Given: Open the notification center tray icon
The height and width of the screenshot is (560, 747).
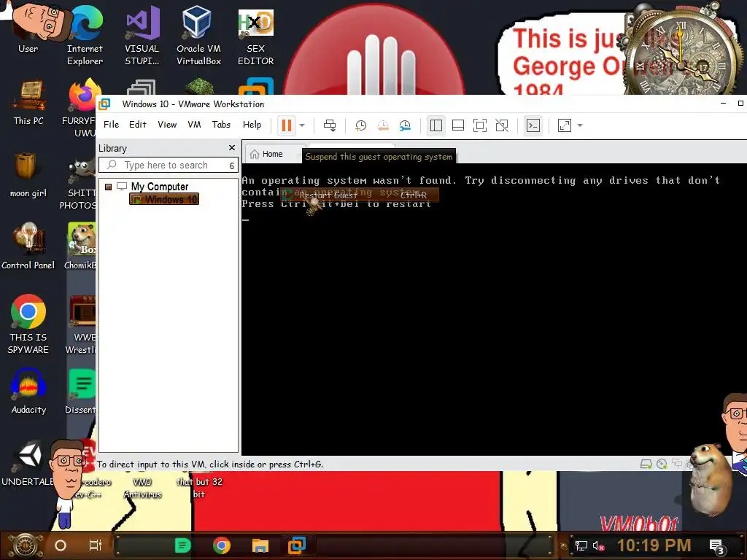Looking at the screenshot, I should (718, 547).
